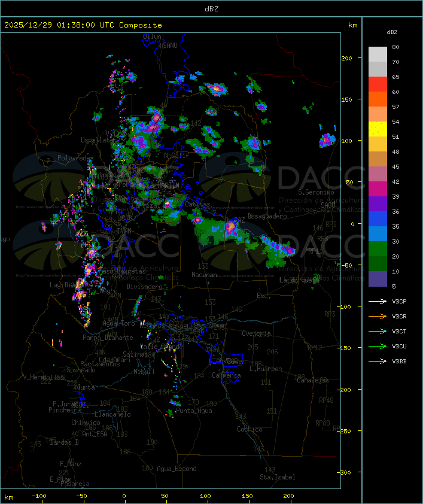
Task: Click the y-axis tick label 150
Action: (x=346, y=99)
